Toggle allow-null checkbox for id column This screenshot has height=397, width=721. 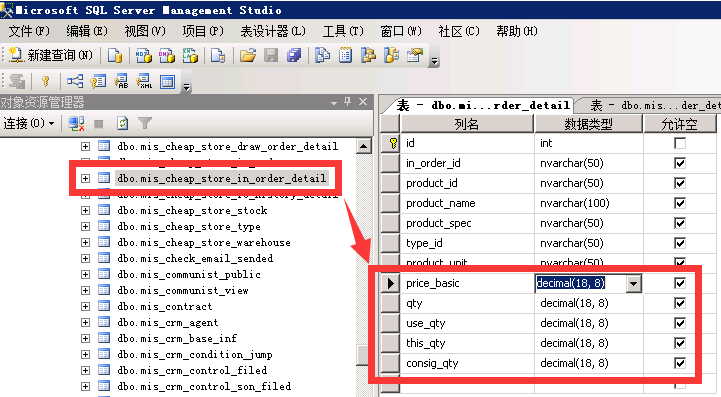coord(680,143)
